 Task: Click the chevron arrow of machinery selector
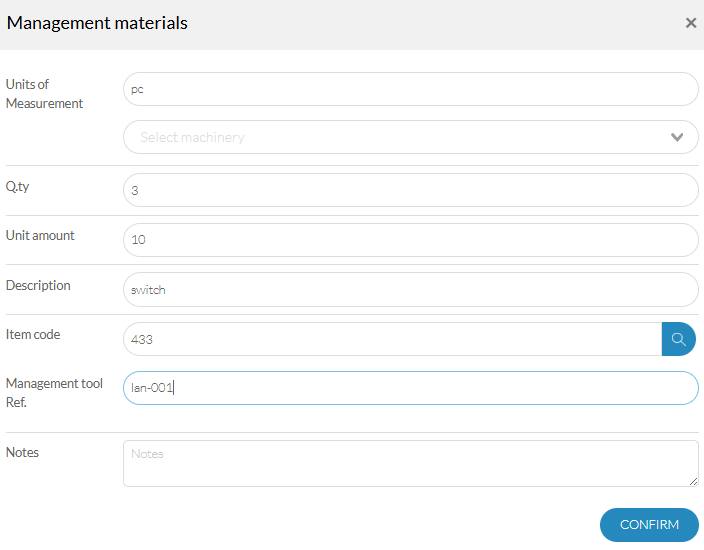(x=677, y=137)
